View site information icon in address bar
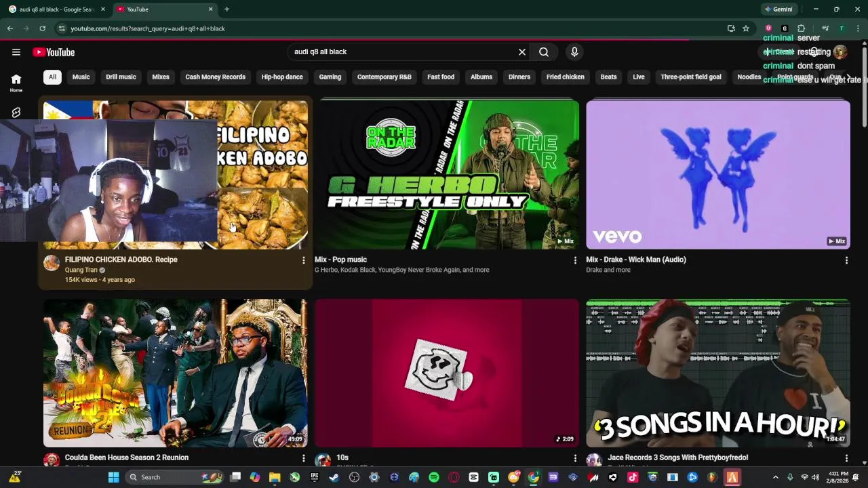The width and height of the screenshot is (868, 488). pos(62,28)
